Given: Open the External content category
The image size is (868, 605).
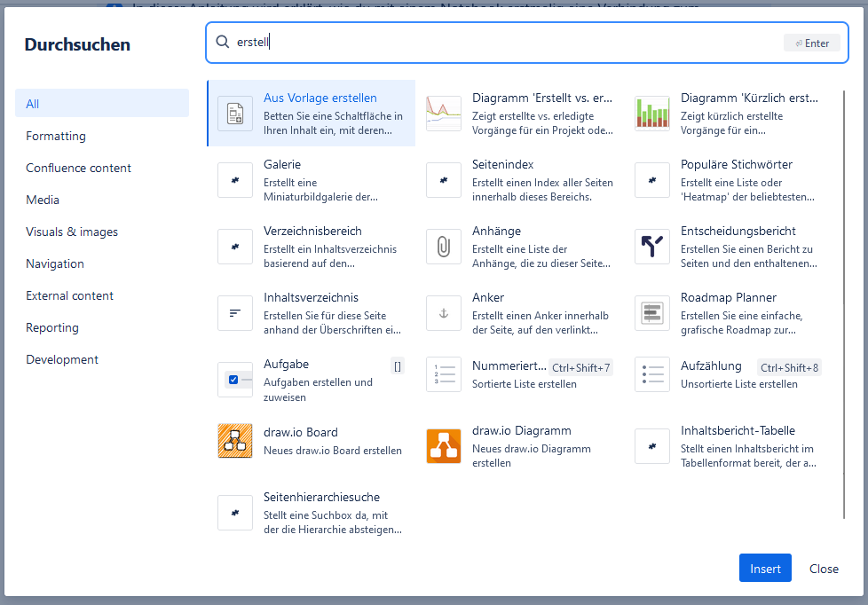Looking at the screenshot, I should coord(102,295).
